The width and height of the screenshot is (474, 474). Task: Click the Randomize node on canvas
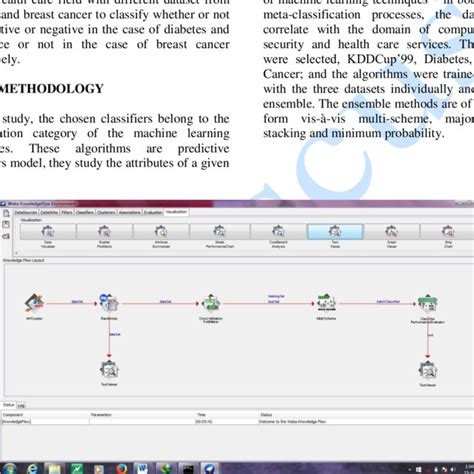(x=109, y=303)
